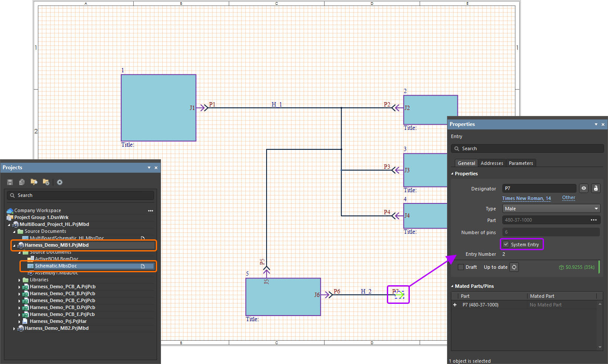Toggle Designator visibility eye icon
608x364 pixels.
point(584,188)
